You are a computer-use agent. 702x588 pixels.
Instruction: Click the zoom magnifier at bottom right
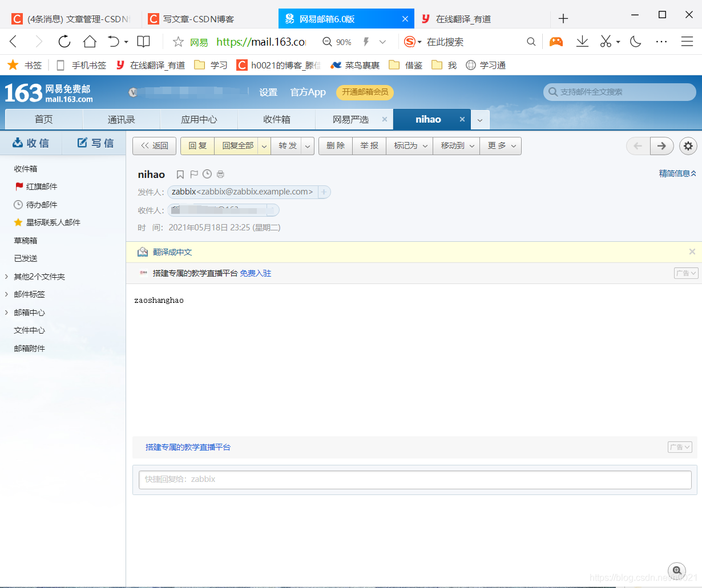click(x=677, y=570)
